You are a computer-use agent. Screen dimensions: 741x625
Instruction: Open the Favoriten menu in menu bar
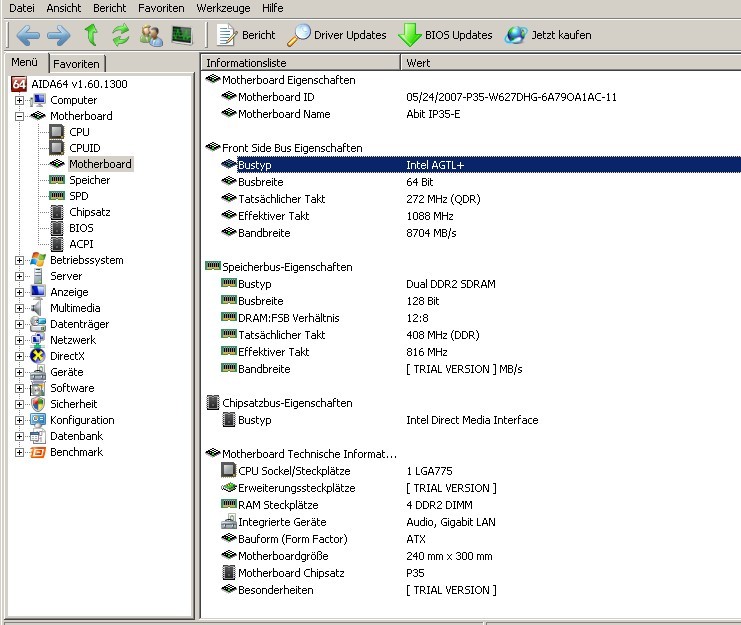[x=161, y=8]
